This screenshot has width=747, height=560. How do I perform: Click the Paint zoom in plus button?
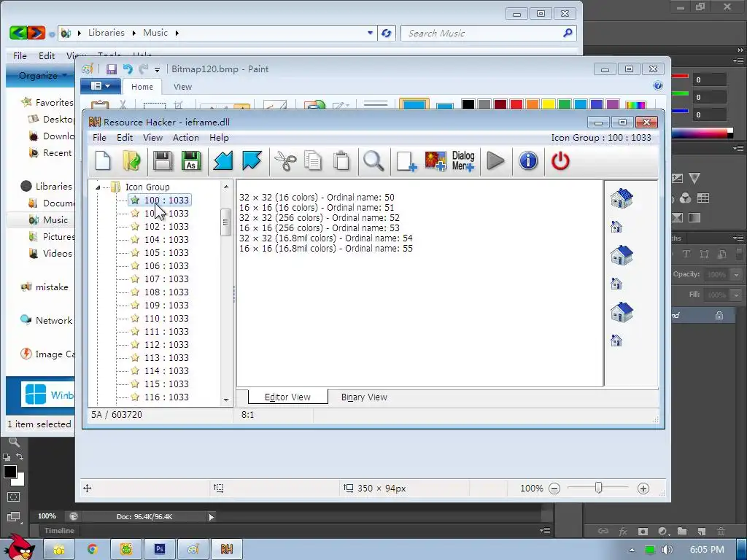pos(643,488)
